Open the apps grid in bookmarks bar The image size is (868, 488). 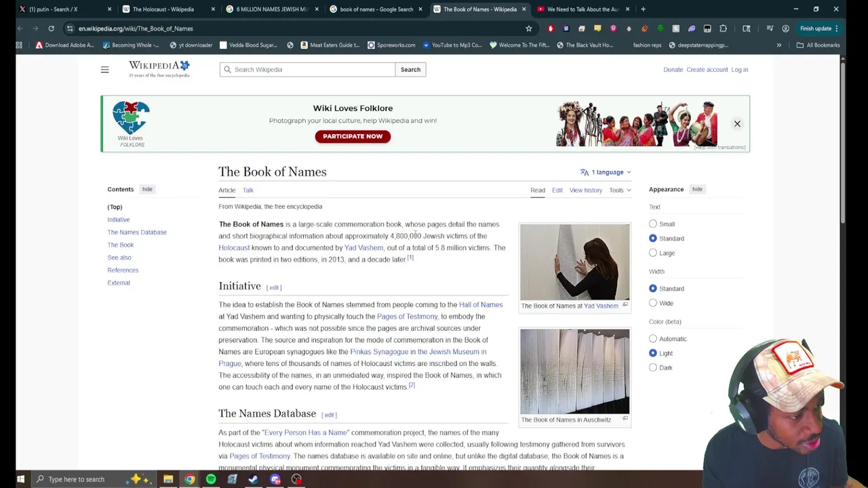(x=19, y=45)
